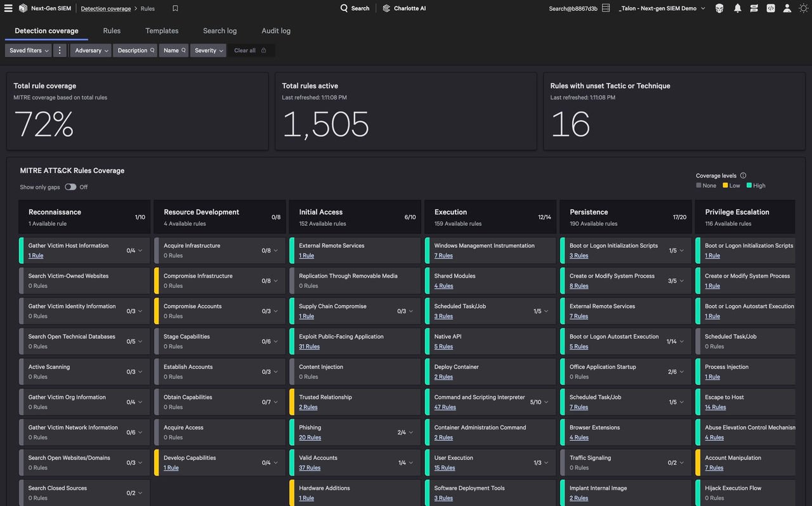The width and height of the screenshot is (812, 506).
Task: Open 37 Rules link under Valid Accounts
Action: pyautogui.click(x=310, y=468)
